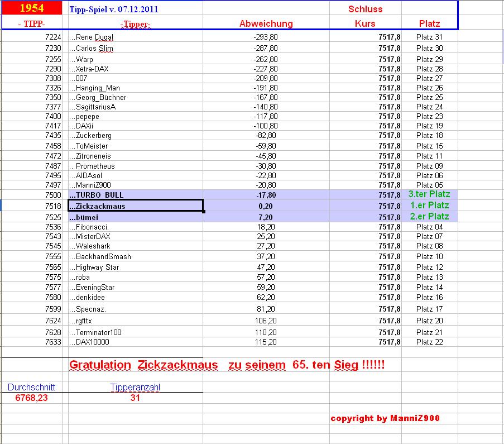Click the average value 6768,23
The height and width of the screenshot is (444, 504).
[x=31, y=398]
